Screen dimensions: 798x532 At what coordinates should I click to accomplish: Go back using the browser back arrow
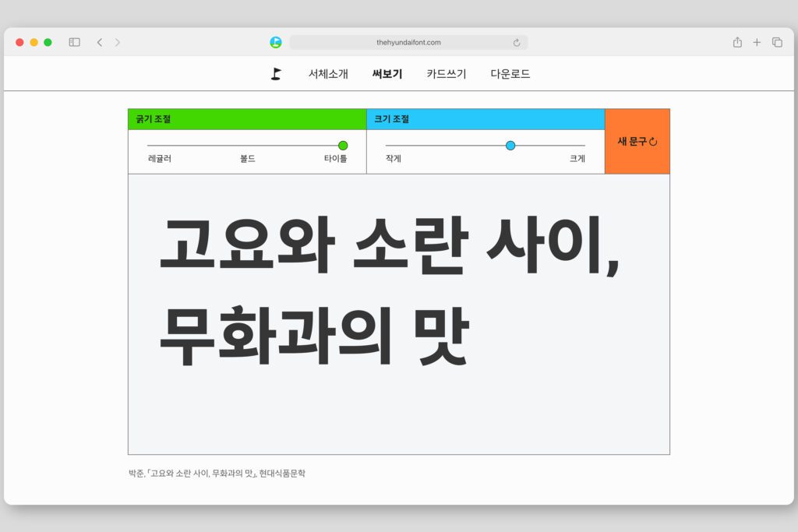click(x=99, y=42)
